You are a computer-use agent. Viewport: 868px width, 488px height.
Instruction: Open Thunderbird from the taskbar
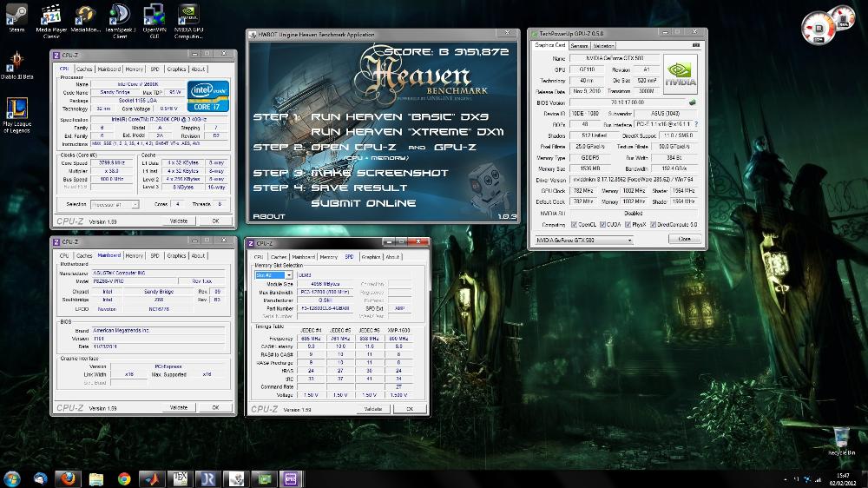(41, 478)
